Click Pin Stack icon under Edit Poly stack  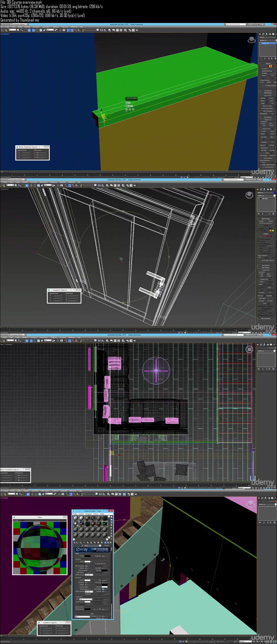pyautogui.click(x=259, y=214)
